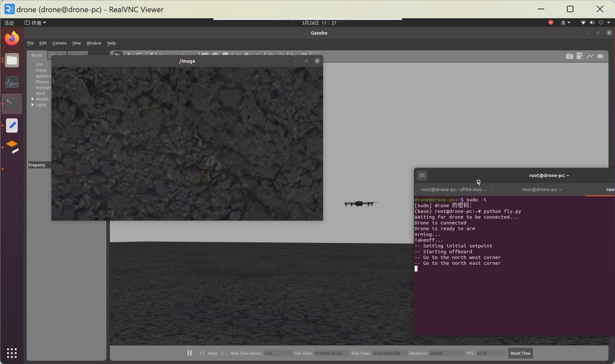This screenshot has width=615, height=364.
Task: Switch to the PX4-Autopilot terminal tab
Action: point(453,190)
